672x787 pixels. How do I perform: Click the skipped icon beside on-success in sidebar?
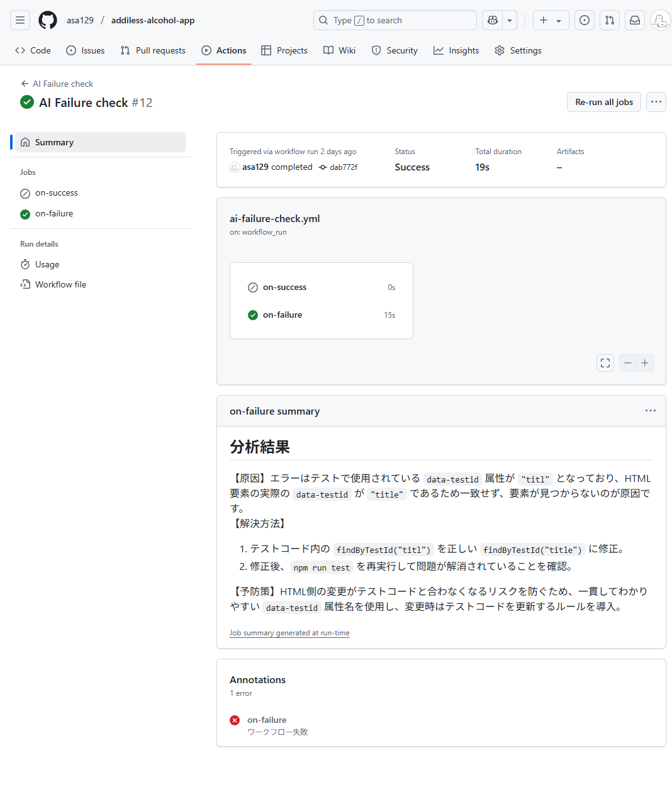point(25,194)
